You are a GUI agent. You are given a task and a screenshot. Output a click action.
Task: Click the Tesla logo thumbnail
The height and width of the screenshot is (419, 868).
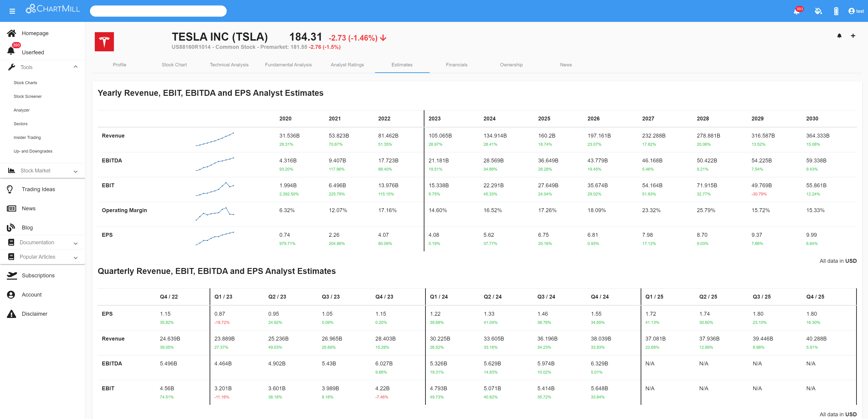pyautogui.click(x=104, y=42)
